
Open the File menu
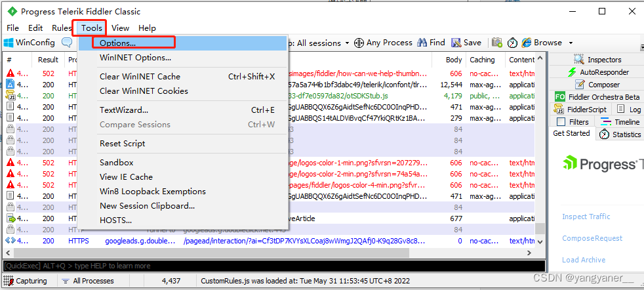(12, 28)
